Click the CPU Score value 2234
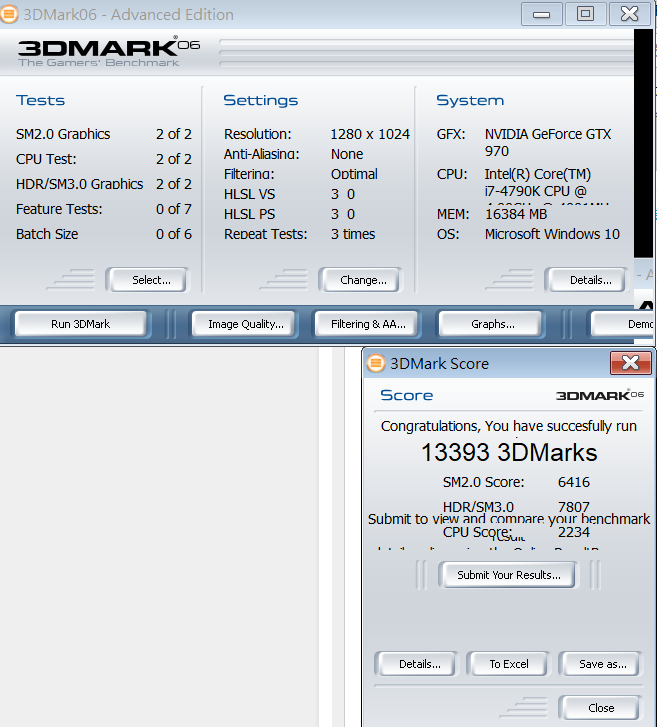Screen dimensions: 657x727 574,532
